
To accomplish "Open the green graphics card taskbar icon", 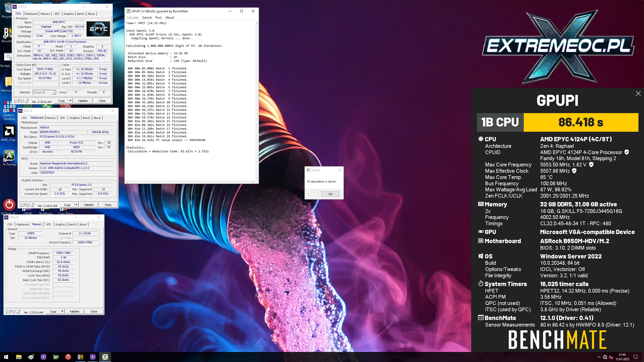I will pyautogui.click(x=56, y=357).
